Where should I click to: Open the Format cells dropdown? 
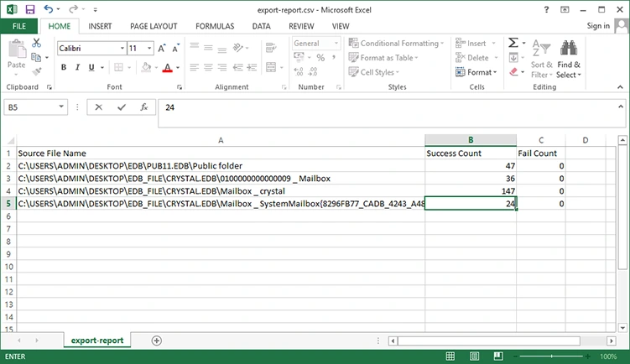click(476, 72)
